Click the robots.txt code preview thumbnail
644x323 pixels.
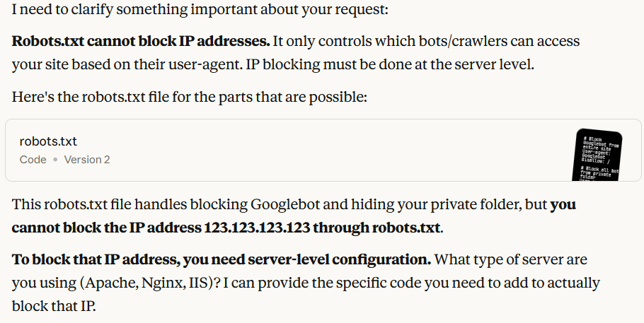pos(599,153)
